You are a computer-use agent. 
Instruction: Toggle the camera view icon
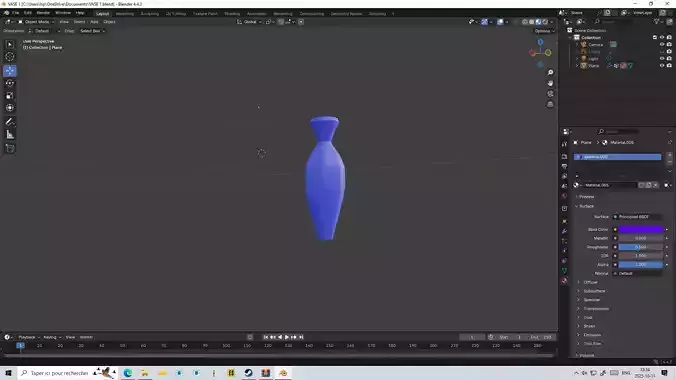(550, 94)
